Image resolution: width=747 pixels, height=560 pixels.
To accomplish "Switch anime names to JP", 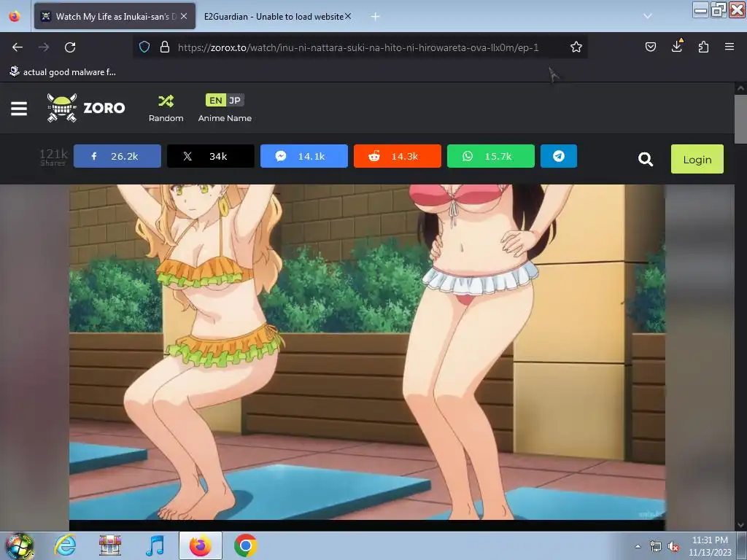I will pos(235,101).
